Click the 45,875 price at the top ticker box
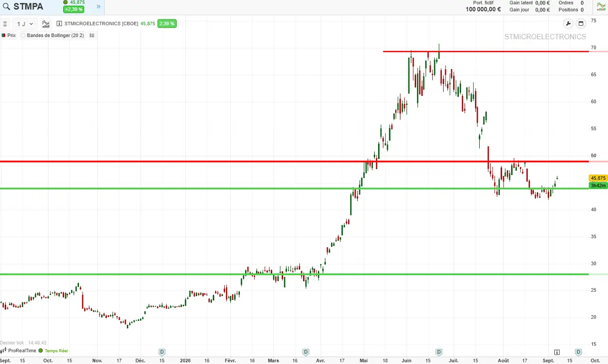This screenshot has height=364, width=608. point(77,2)
